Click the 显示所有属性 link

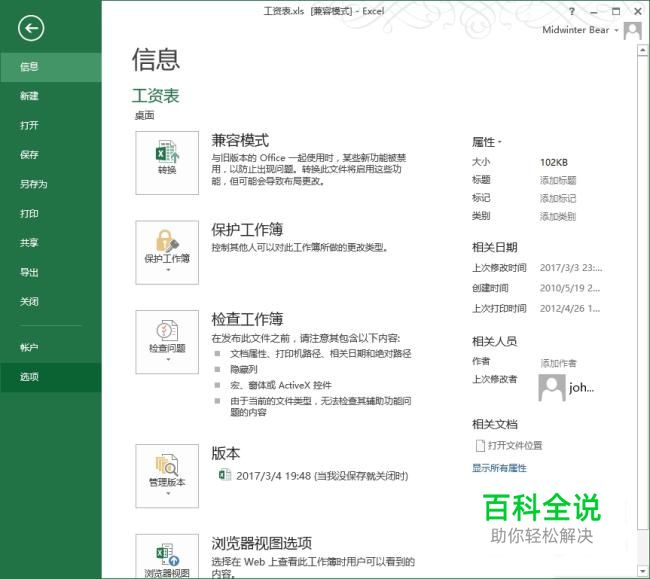point(499,468)
